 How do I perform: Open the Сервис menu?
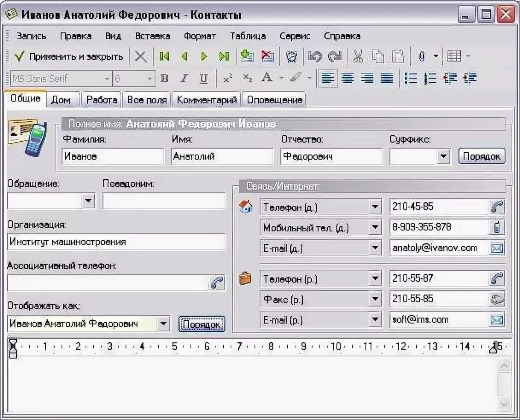[295, 36]
